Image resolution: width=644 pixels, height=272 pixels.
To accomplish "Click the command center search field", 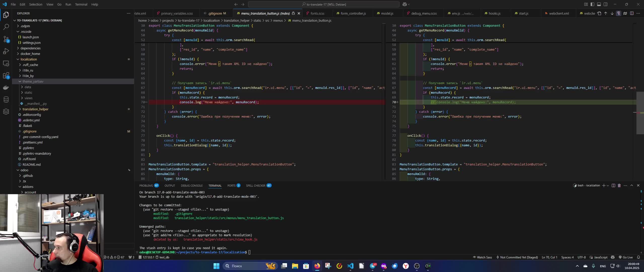I will tap(324, 4).
